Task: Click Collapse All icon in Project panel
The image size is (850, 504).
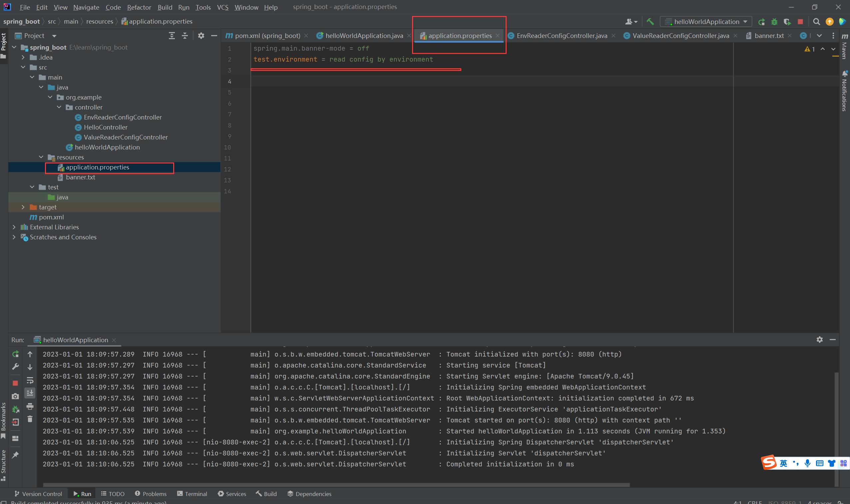Action: pos(185,36)
